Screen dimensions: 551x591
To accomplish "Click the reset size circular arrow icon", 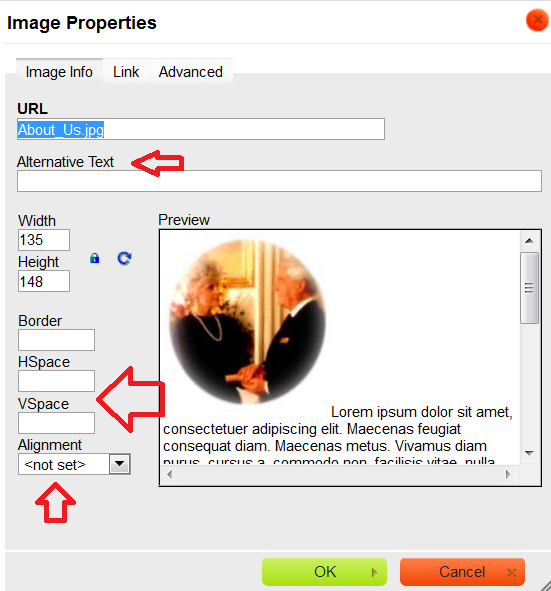I will click(x=124, y=258).
